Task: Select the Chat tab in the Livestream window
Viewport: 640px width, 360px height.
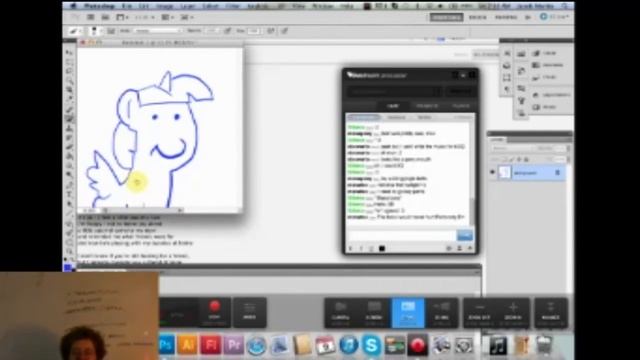Action: pos(393,106)
